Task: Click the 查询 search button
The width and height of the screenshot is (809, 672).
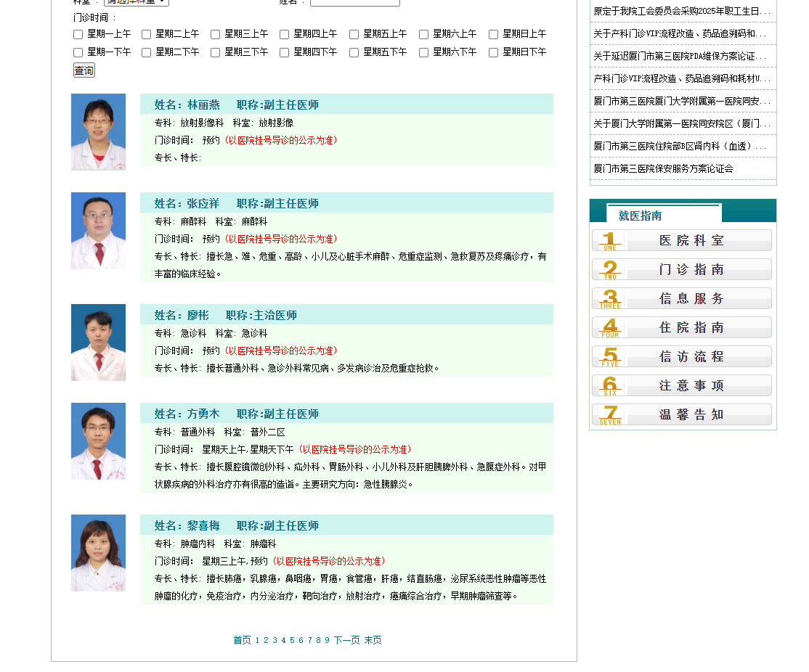Action: click(x=84, y=70)
